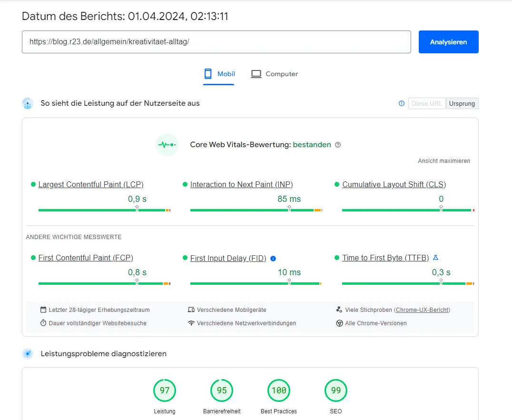Click the Barrierefreiheit score gauge 95

(x=222, y=390)
